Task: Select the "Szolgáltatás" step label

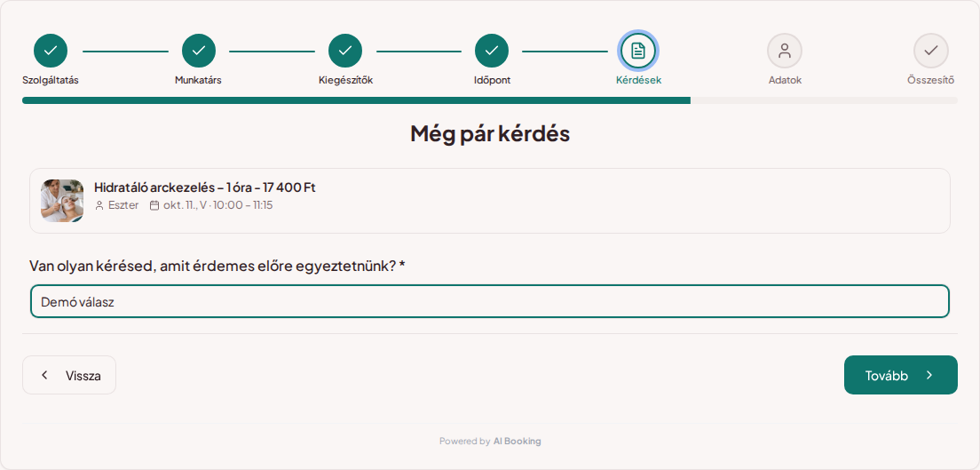Action: coord(51,80)
